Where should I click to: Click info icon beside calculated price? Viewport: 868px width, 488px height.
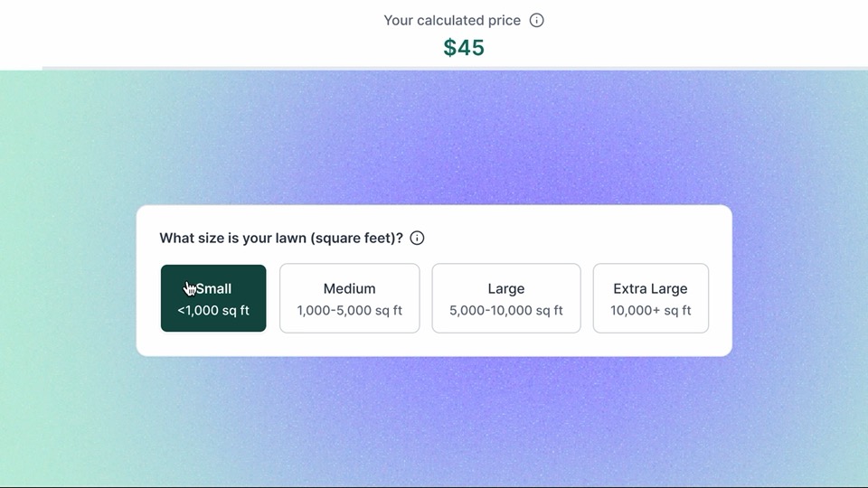point(537,20)
